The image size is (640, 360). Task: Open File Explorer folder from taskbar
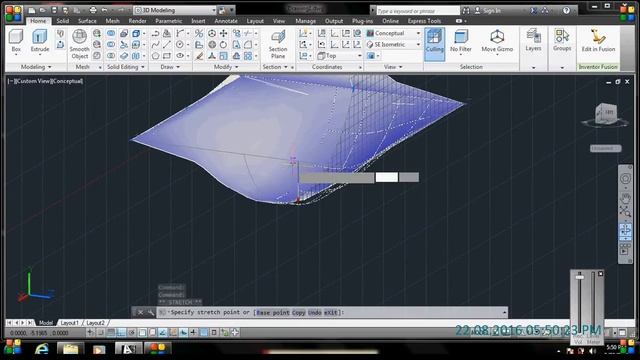click(70, 349)
